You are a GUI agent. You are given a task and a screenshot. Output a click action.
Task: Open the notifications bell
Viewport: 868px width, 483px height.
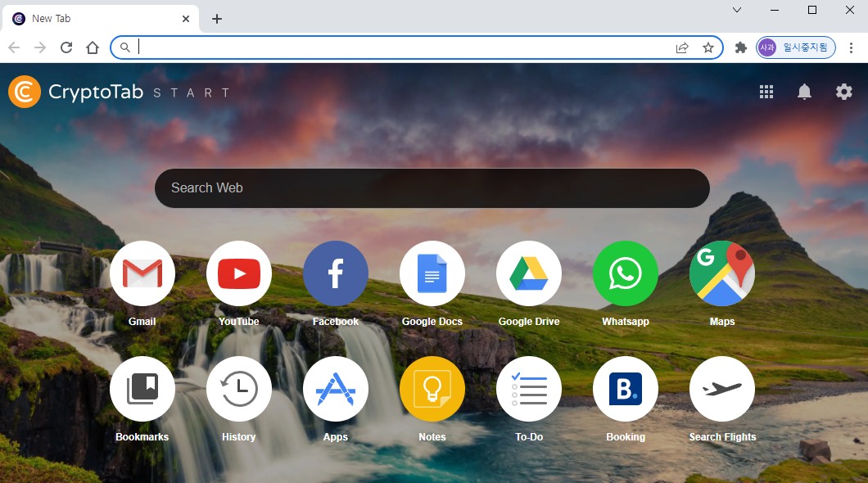[804, 92]
